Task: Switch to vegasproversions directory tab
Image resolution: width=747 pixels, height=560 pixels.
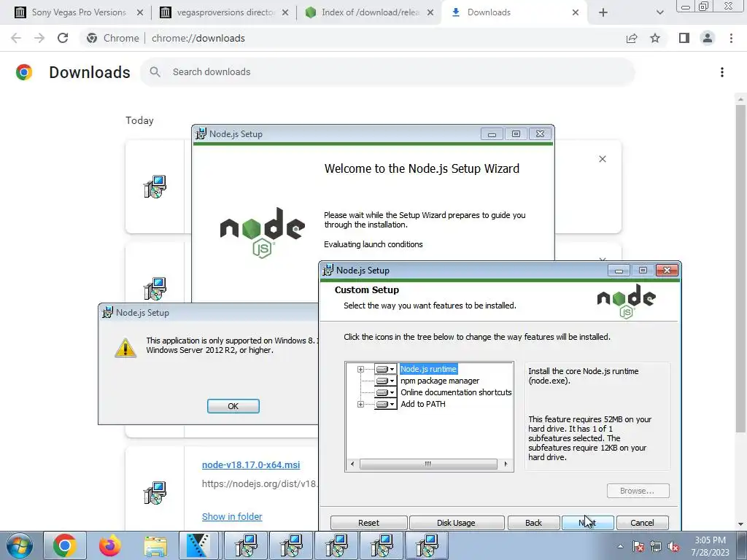Action: tap(223, 12)
